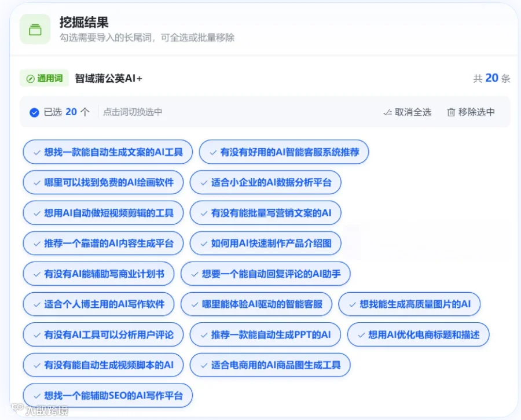
Task: Click the green 挖掘结果 box icon
Action: (35, 30)
